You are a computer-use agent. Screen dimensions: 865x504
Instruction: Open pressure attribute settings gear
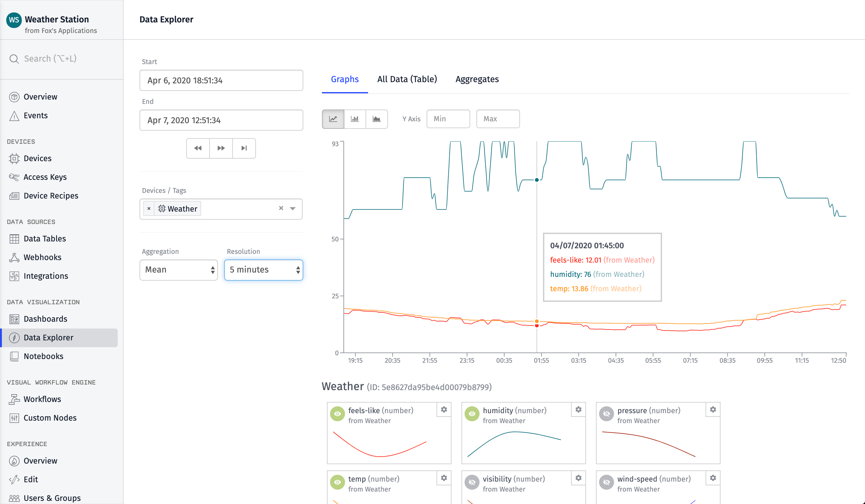[x=713, y=410]
